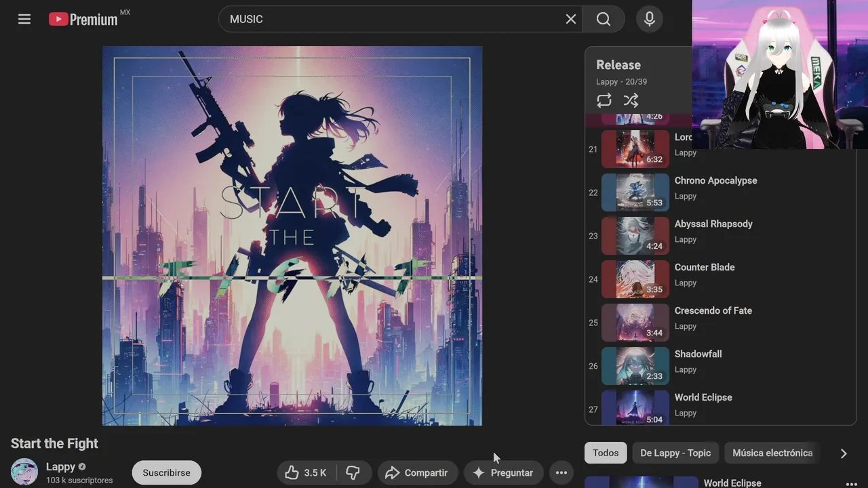Click Lappy verified badge icon

coord(82,466)
